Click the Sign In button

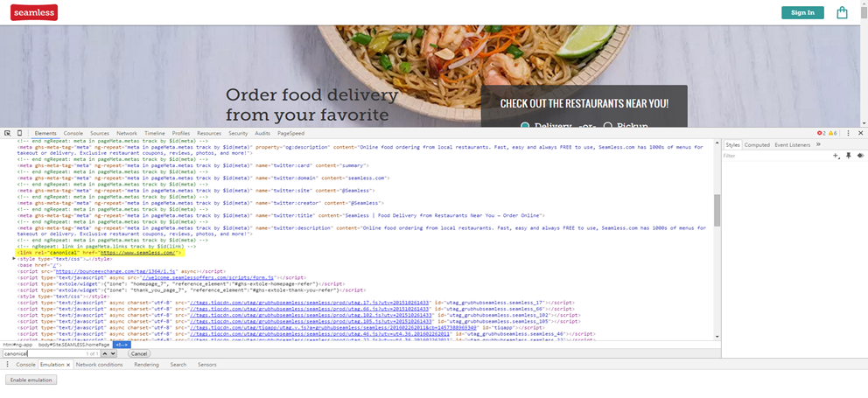coord(802,13)
